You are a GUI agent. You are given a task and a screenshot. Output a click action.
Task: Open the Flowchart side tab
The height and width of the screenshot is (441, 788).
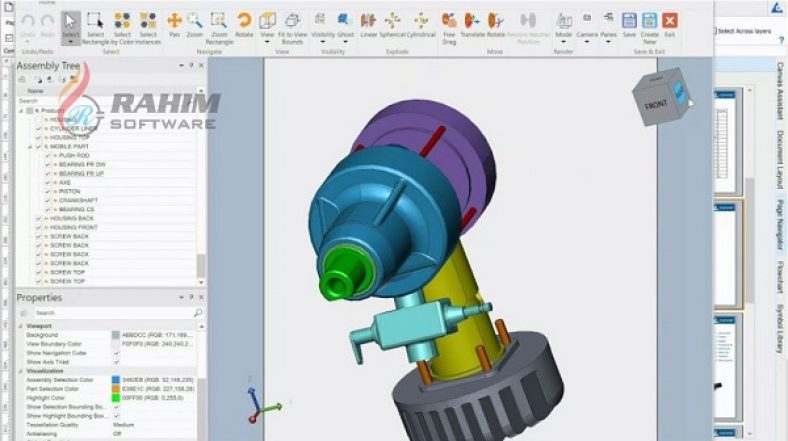click(780, 277)
